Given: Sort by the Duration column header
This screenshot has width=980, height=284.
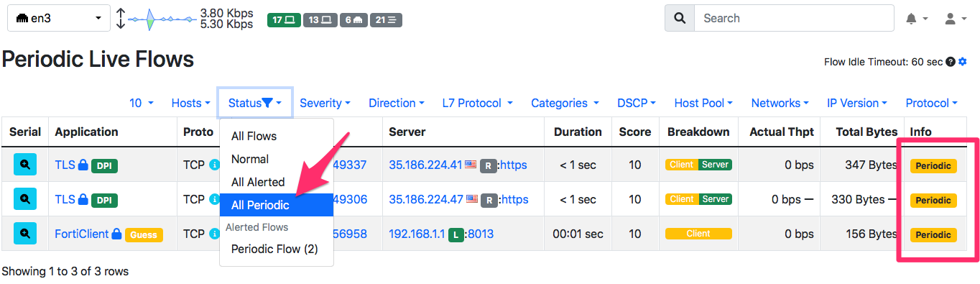Looking at the screenshot, I should tap(578, 132).
